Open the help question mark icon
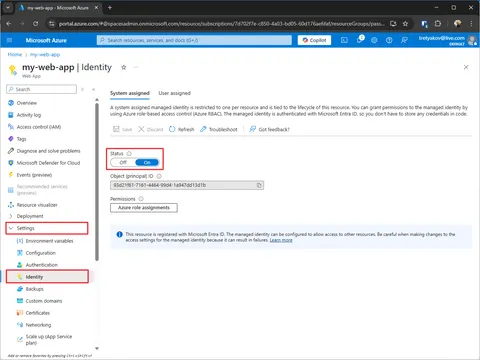 (389, 40)
